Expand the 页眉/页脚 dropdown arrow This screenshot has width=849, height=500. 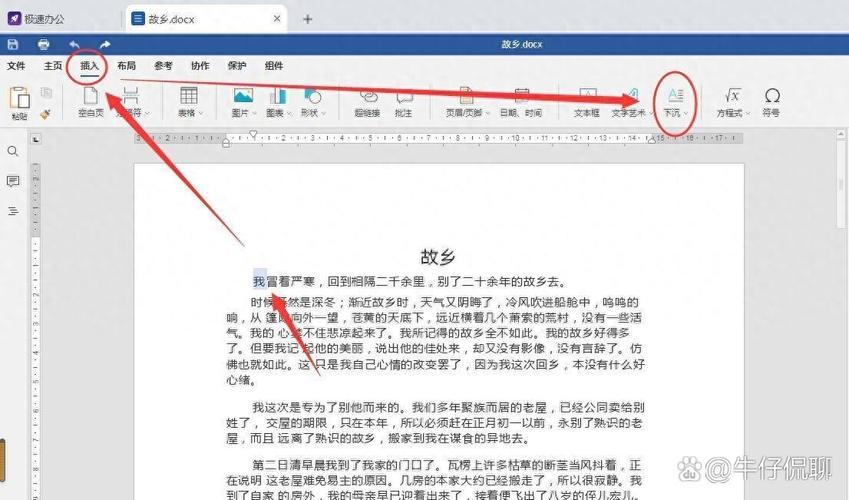pyautogui.click(x=488, y=113)
